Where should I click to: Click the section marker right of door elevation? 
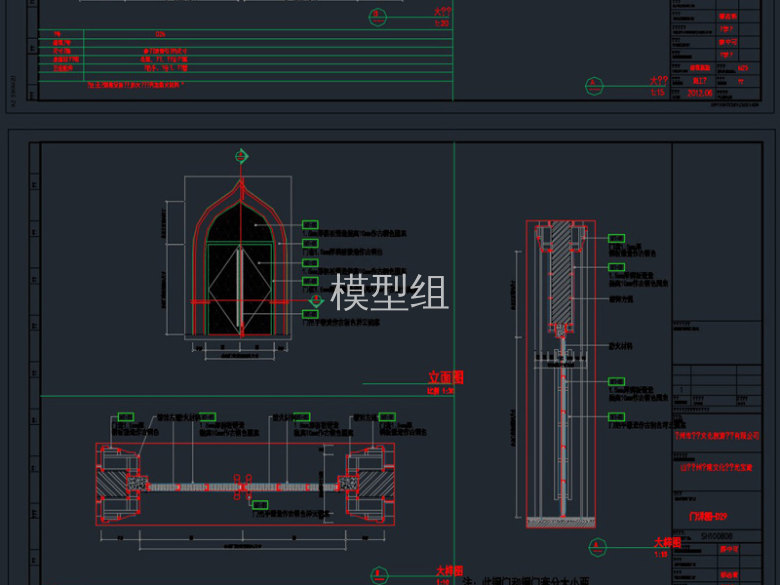point(316,300)
